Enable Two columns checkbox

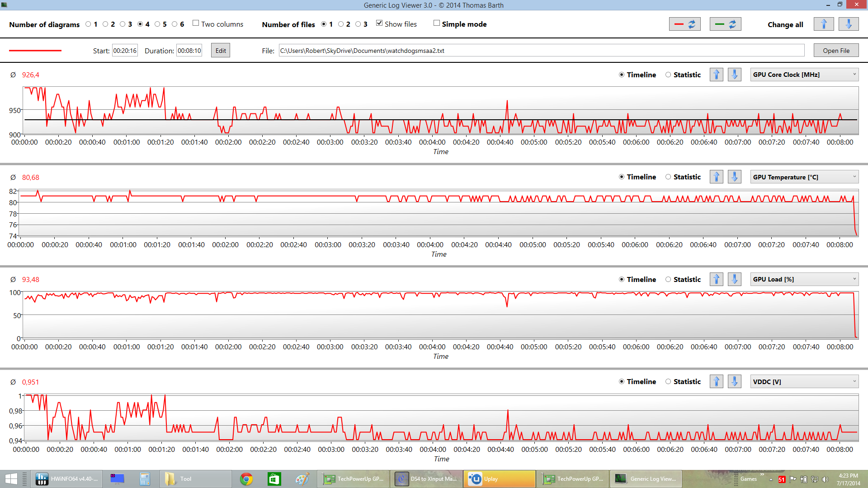click(x=196, y=23)
